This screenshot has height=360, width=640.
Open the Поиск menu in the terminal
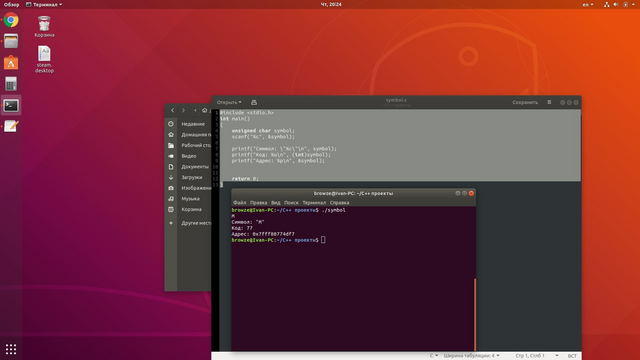pyautogui.click(x=291, y=202)
